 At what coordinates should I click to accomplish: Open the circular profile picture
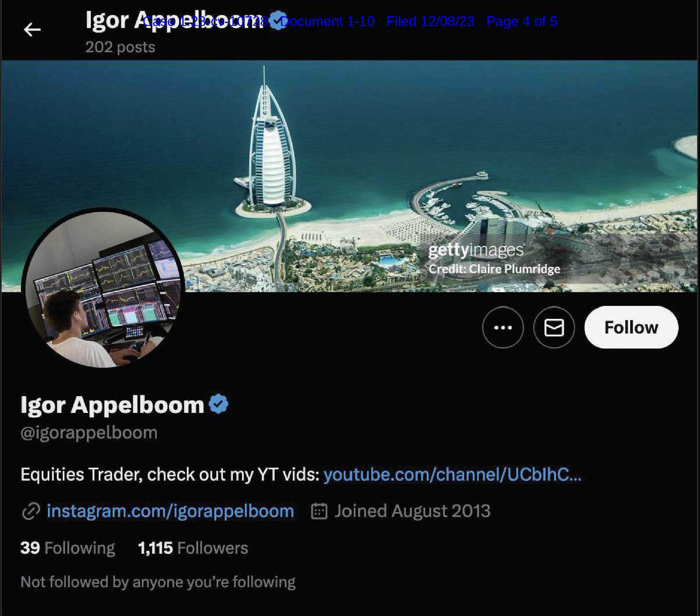(x=103, y=288)
